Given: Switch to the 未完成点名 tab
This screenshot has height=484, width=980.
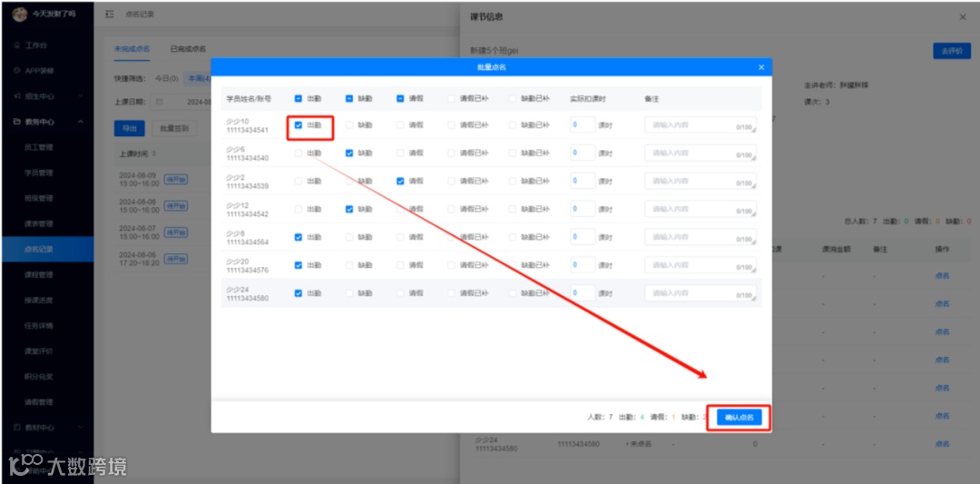Looking at the screenshot, I should click(x=132, y=49).
